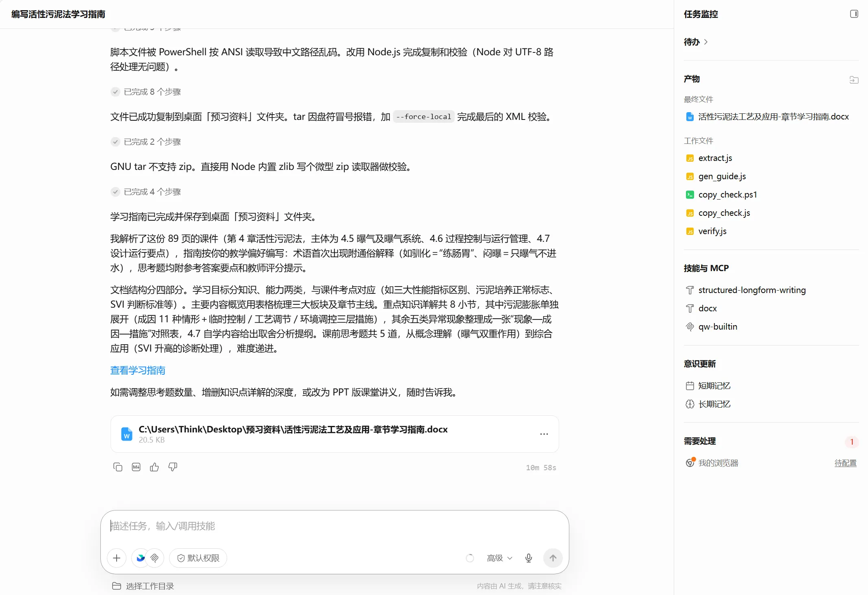Focus the task description input field

click(x=334, y=526)
